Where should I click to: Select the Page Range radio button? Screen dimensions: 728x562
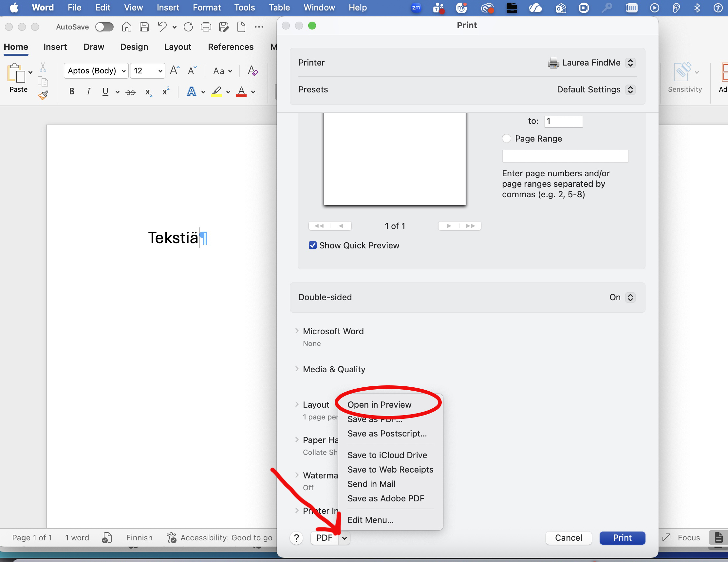pos(506,138)
